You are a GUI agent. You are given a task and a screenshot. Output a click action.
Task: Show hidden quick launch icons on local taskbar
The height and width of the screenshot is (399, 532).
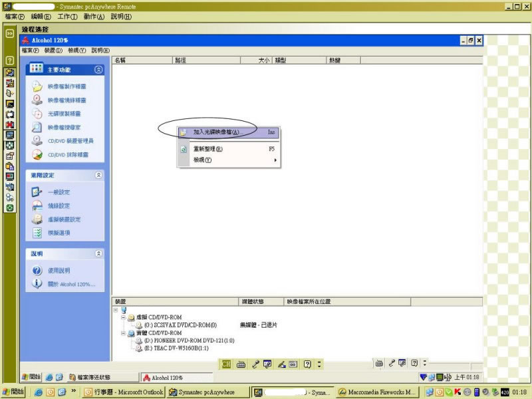[74, 391]
